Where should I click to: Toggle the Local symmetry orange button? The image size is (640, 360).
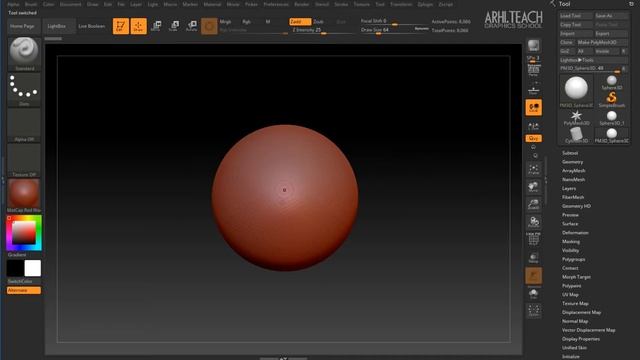click(x=533, y=107)
